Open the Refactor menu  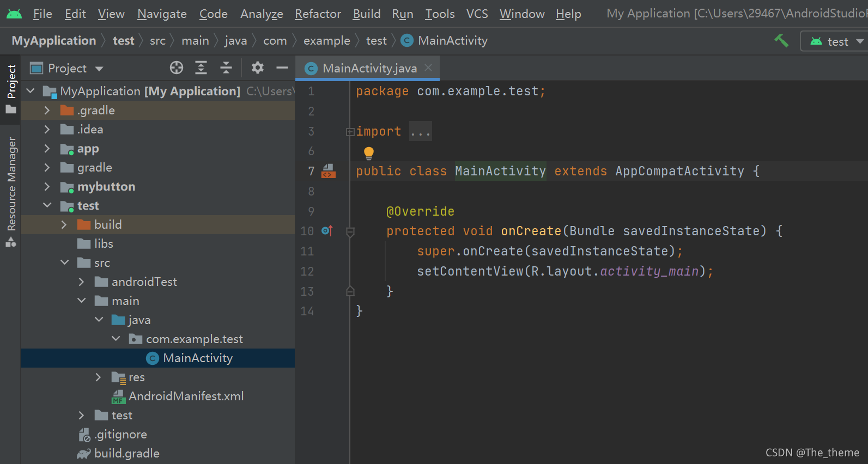click(318, 14)
